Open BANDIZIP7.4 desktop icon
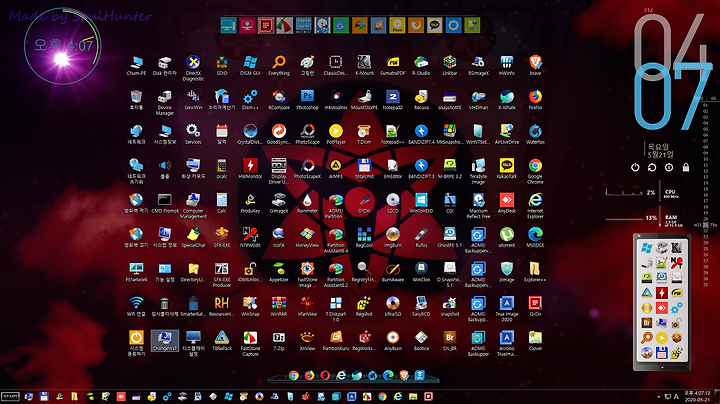Screen dimensions: 720x404 (421, 134)
